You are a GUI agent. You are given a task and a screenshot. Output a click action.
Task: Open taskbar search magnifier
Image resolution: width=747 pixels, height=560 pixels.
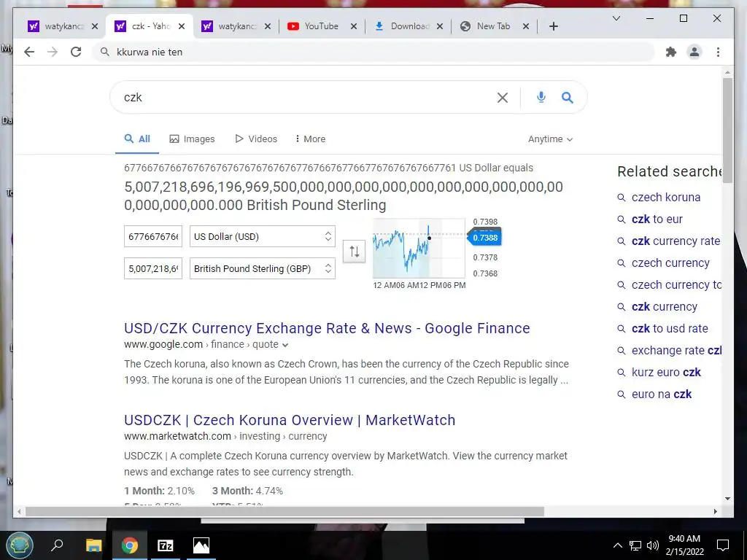click(x=57, y=545)
